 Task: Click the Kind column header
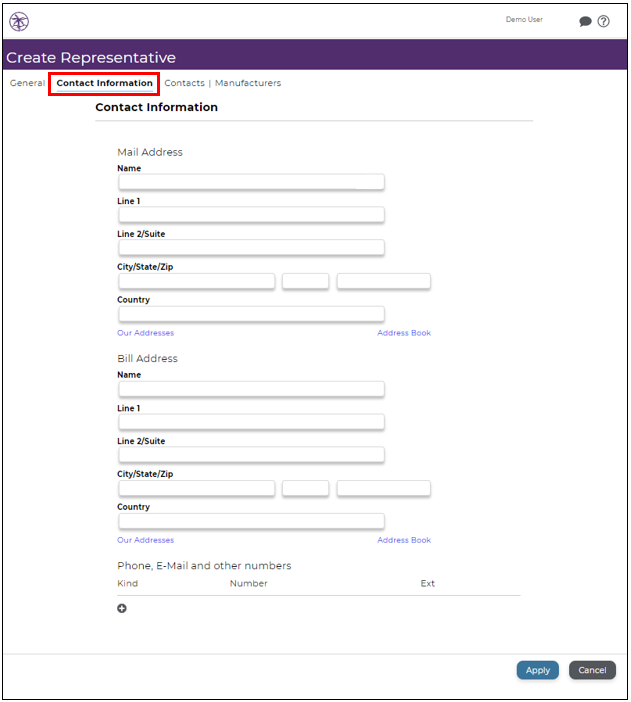pos(128,583)
